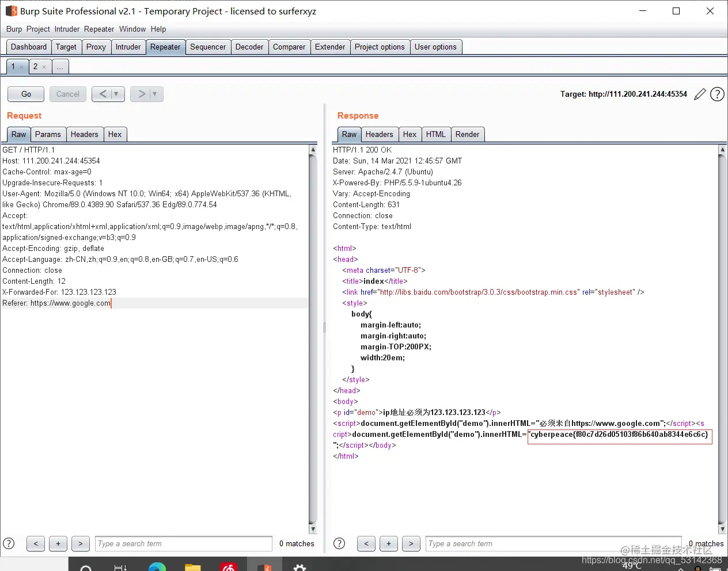
Task: Open the Response HTML tab
Action: pos(436,135)
